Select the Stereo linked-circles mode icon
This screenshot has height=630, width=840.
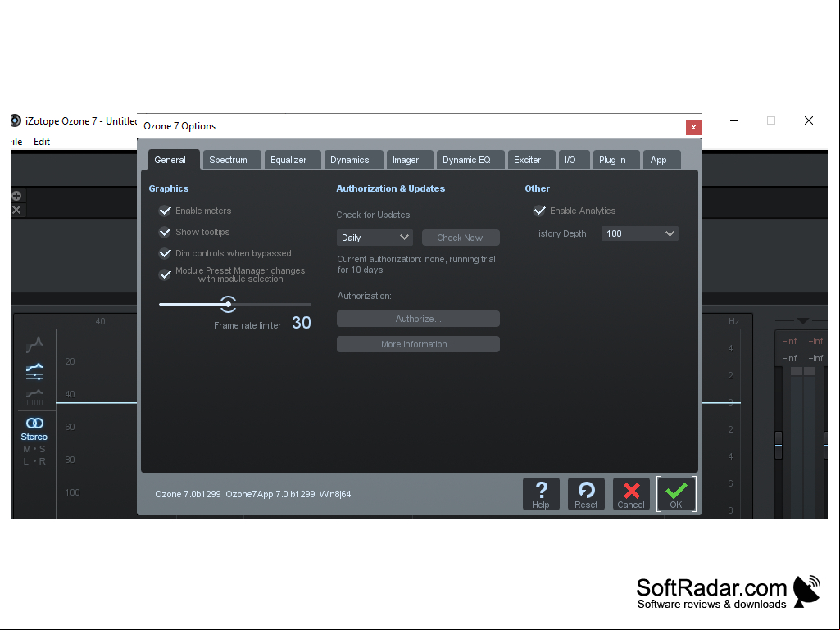[x=34, y=424]
